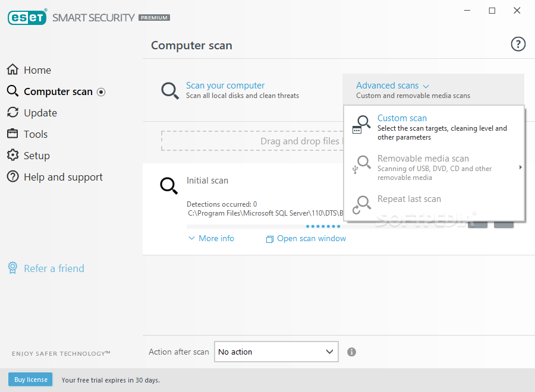Open the help question mark icon

tap(518, 45)
